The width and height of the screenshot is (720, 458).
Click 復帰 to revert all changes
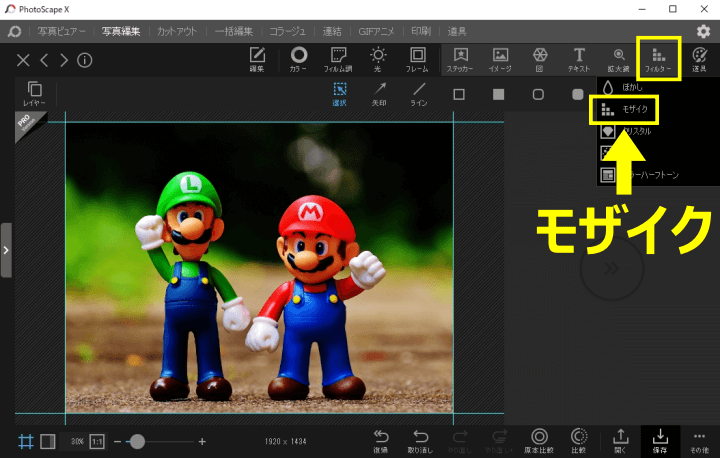pos(381,441)
